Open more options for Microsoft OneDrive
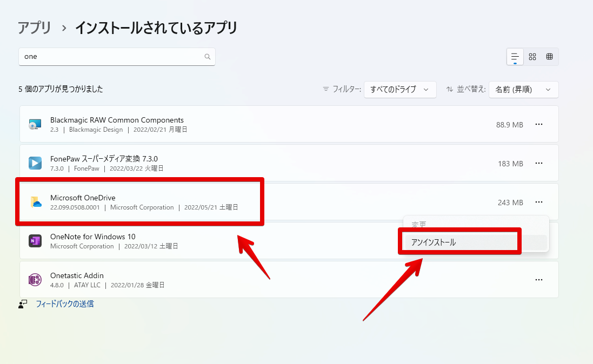This screenshot has width=593, height=364. click(539, 202)
